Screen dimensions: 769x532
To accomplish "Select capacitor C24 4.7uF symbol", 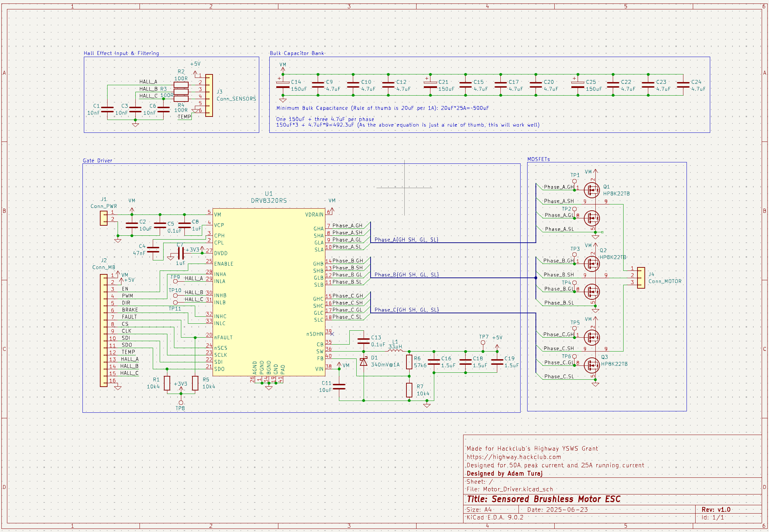I will 683,85.
